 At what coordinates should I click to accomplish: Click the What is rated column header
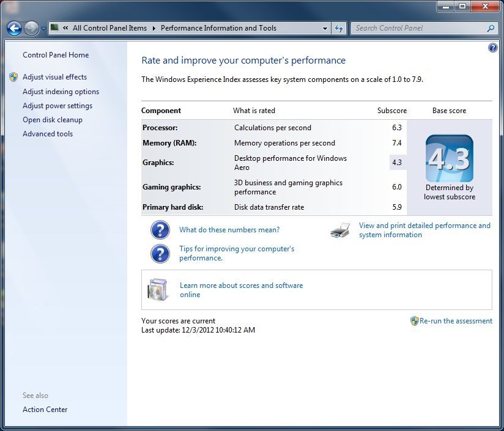tap(254, 111)
